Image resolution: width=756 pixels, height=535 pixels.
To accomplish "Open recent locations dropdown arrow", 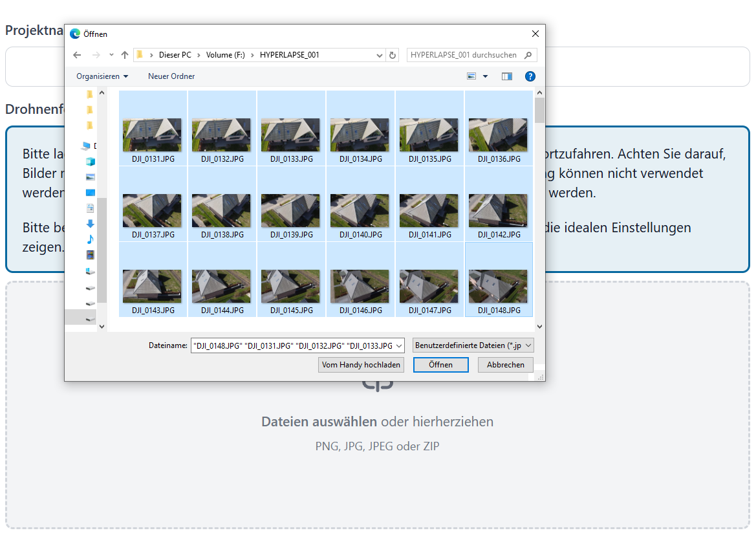I will [111, 55].
